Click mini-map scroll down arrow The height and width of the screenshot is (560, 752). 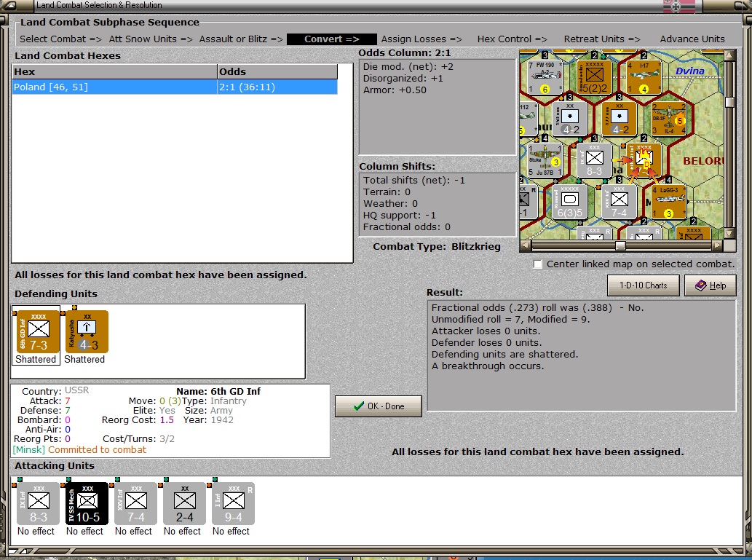730,234
